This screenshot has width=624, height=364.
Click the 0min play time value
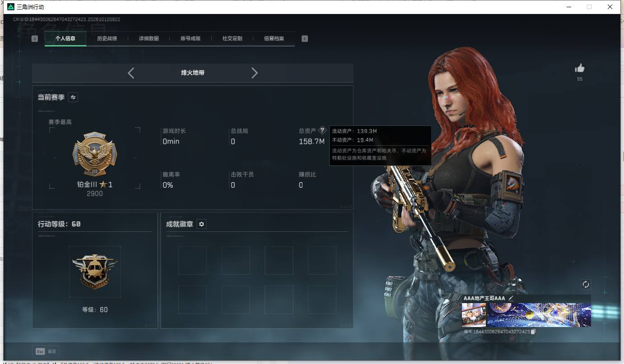(x=171, y=142)
